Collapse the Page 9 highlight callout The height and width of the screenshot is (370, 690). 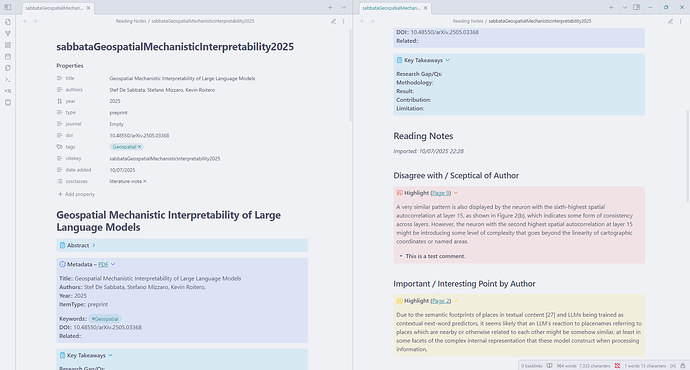coord(456,193)
